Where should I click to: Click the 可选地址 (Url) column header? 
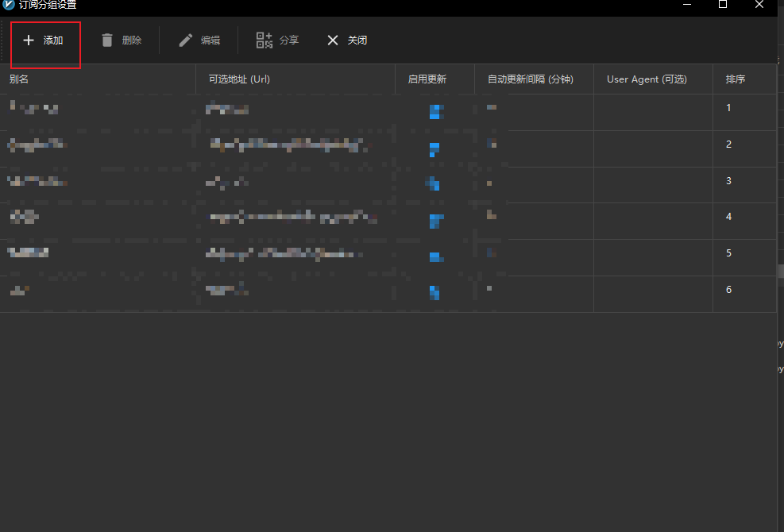point(239,79)
